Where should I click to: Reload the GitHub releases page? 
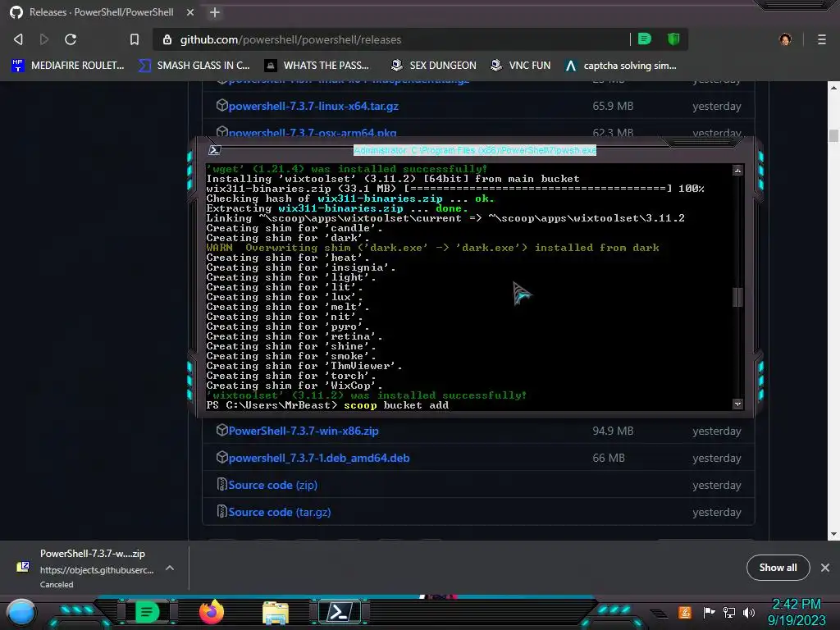pyautogui.click(x=71, y=39)
